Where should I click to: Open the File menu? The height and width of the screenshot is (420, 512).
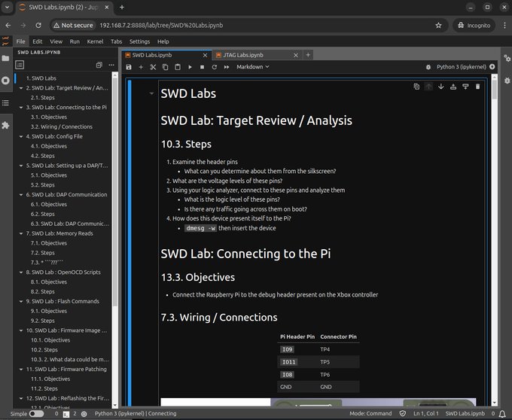[20, 41]
